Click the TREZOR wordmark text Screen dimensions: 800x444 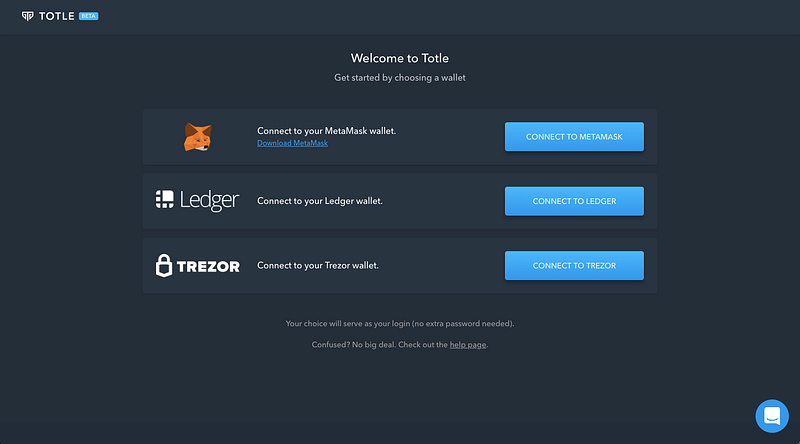click(x=208, y=266)
